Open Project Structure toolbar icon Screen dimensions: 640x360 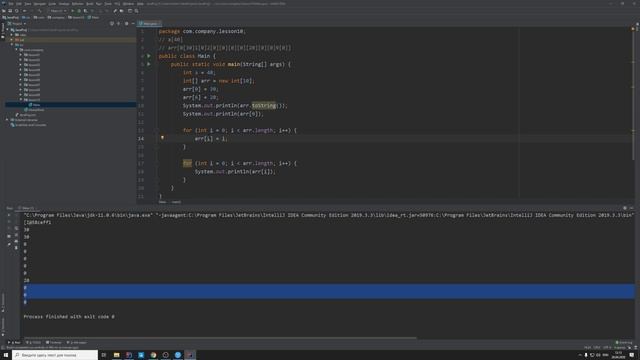tap(121, 11)
